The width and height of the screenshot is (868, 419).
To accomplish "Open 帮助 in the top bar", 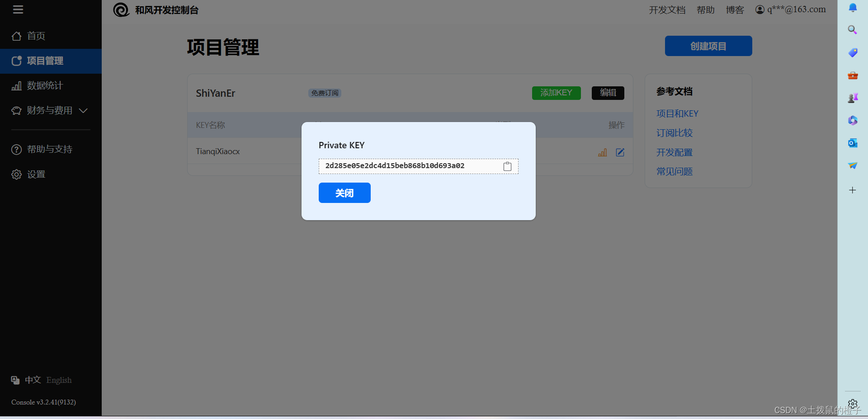I will [706, 10].
